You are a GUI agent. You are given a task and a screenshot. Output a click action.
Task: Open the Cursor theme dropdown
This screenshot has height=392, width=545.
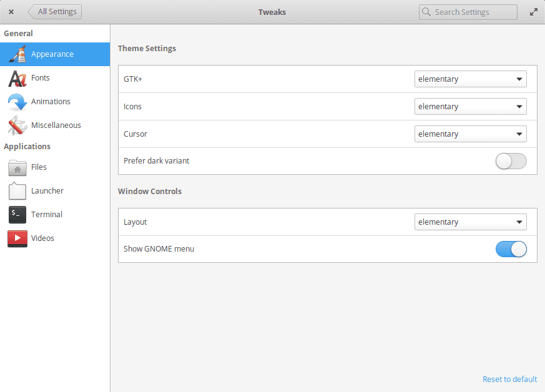[470, 134]
